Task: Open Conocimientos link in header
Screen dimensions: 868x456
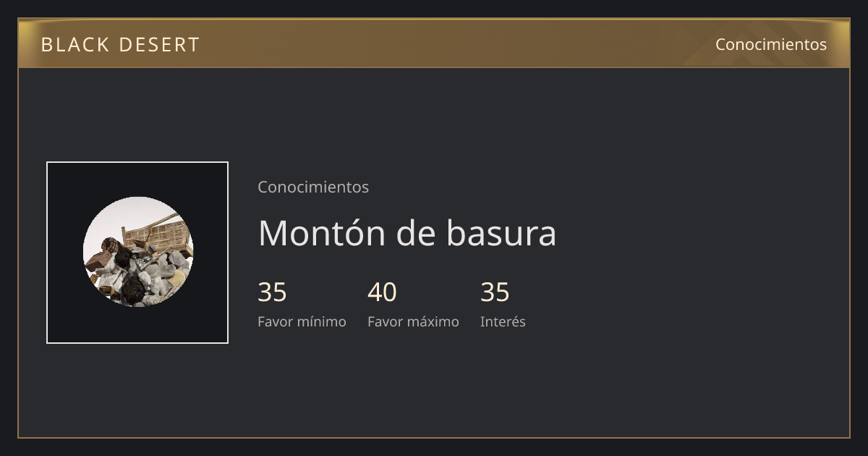Action: (771, 44)
